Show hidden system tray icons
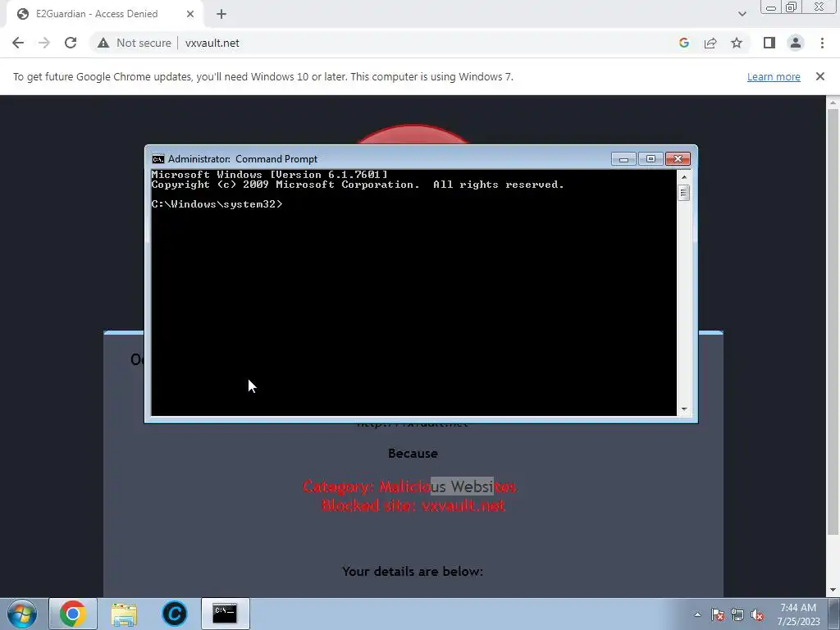 (697, 615)
